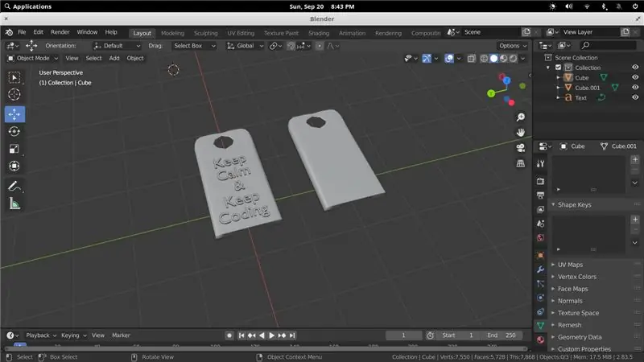Toggle X-ray display mode
Screen dimensions: 644x362
pyautogui.click(x=472, y=58)
